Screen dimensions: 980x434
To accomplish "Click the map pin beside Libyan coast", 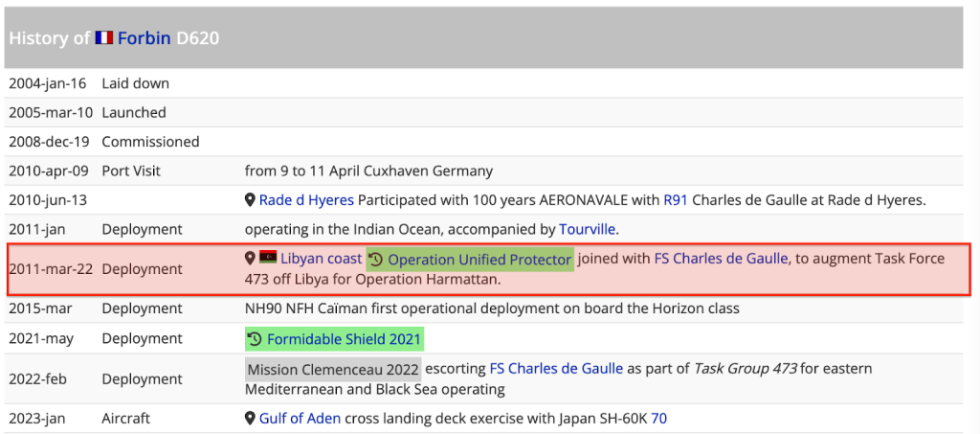I will point(251,259).
